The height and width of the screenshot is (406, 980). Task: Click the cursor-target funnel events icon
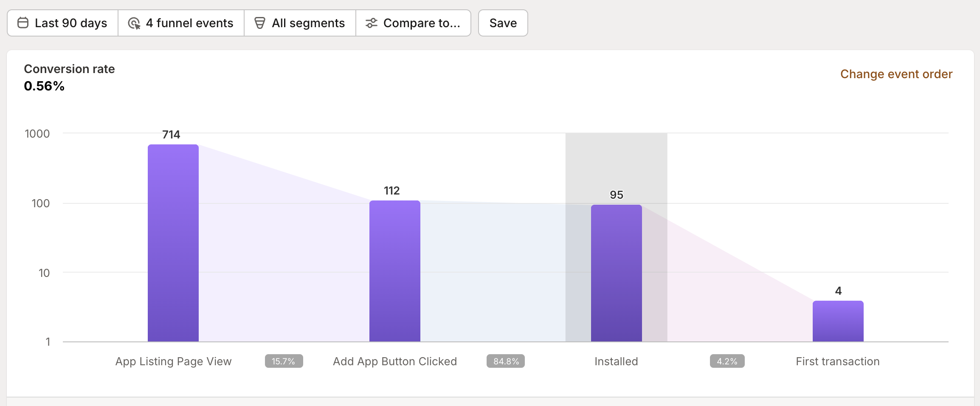click(x=134, y=23)
